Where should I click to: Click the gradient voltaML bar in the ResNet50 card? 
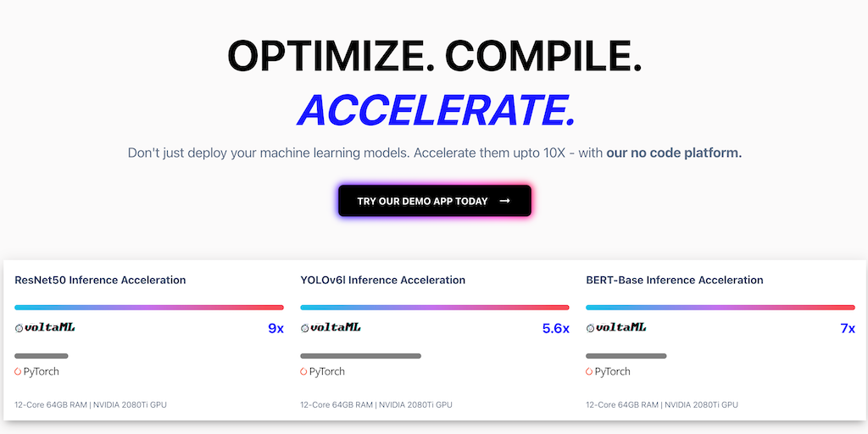(x=149, y=307)
